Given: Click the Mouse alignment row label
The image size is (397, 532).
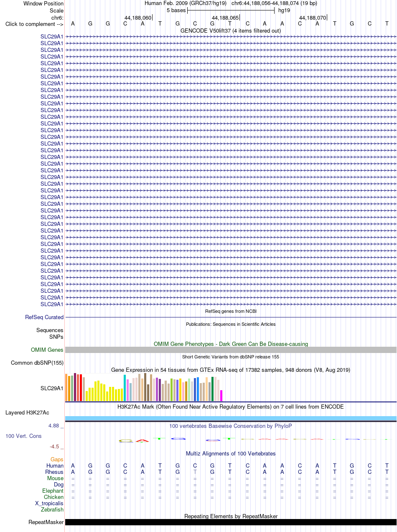Looking at the screenshot, I should tap(56, 478).
